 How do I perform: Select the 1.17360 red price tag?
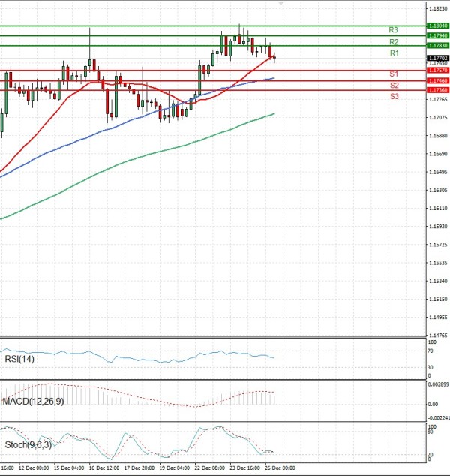437,90
